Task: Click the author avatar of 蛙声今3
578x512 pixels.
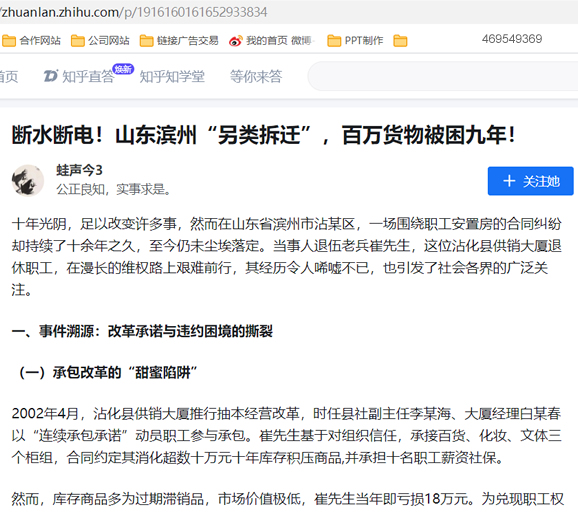Action: click(x=28, y=180)
